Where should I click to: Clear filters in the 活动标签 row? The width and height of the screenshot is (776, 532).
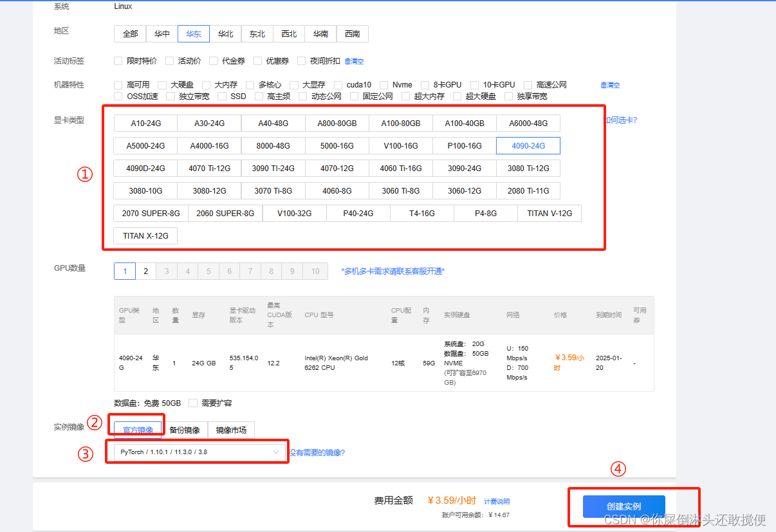tap(354, 62)
